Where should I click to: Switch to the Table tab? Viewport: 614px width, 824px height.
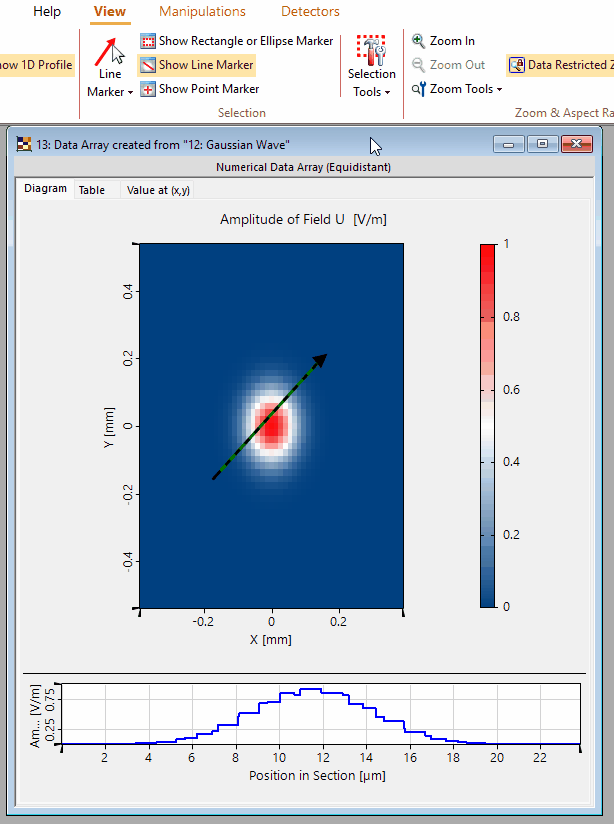(92, 190)
